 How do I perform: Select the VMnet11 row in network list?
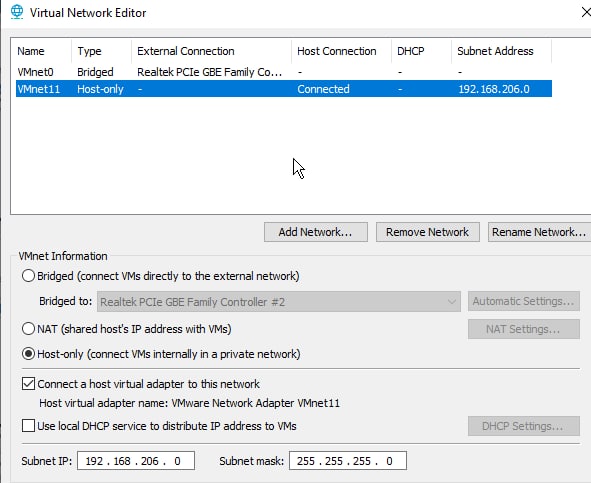coord(284,89)
